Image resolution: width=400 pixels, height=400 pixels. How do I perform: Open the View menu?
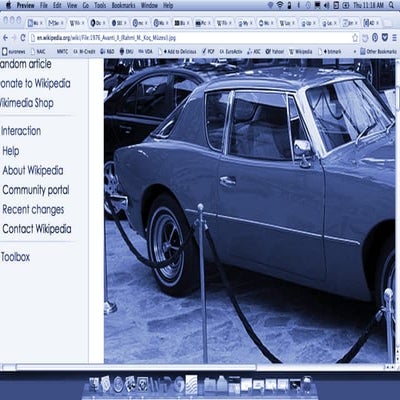point(72,5)
